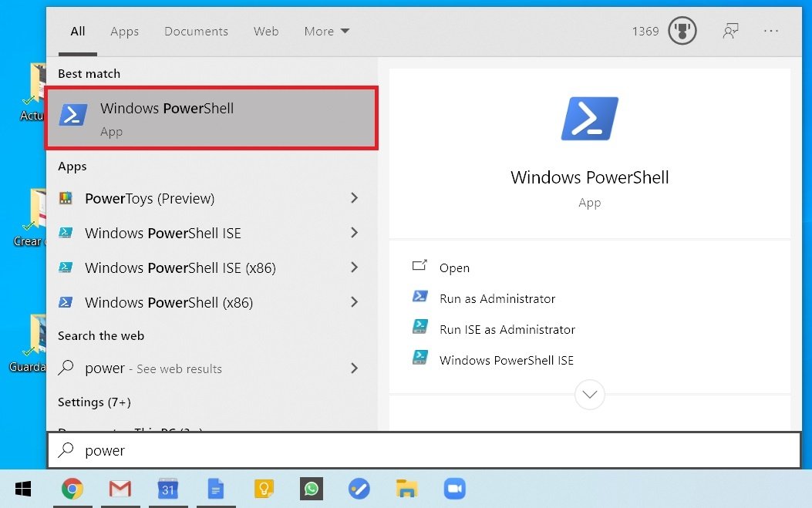Focus the search box containing power
Image resolution: width=812 pixels, height=508 pixels.
[424, 450]
